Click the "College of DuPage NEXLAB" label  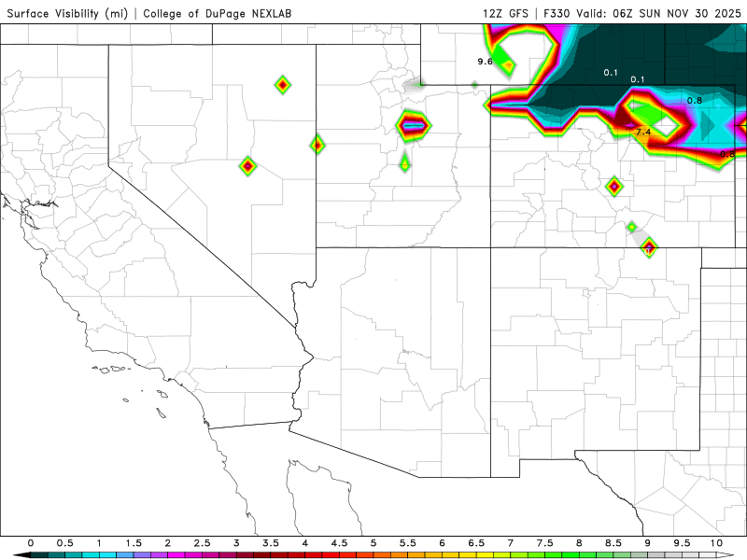218,14
